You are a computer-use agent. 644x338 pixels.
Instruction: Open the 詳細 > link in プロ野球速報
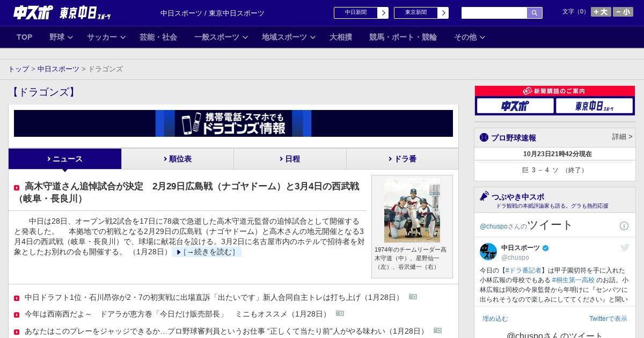[x=622, y=137]
